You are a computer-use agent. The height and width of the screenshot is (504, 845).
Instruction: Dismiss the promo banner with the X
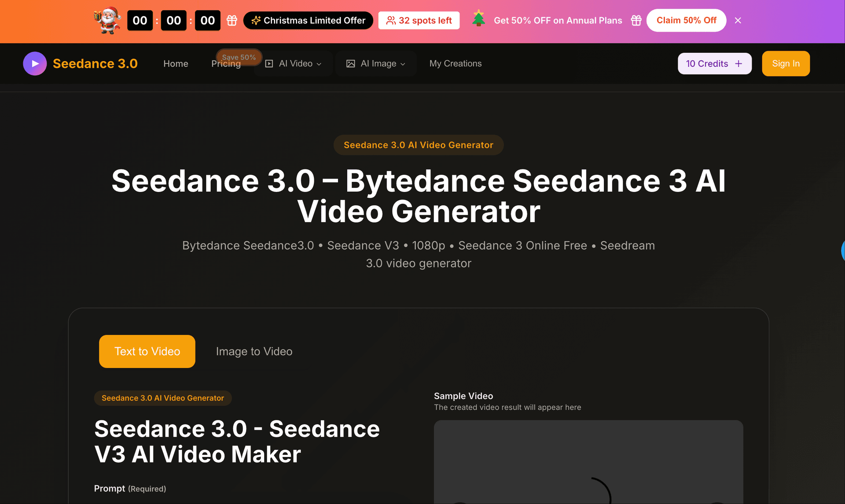click(x=738, y=20)
